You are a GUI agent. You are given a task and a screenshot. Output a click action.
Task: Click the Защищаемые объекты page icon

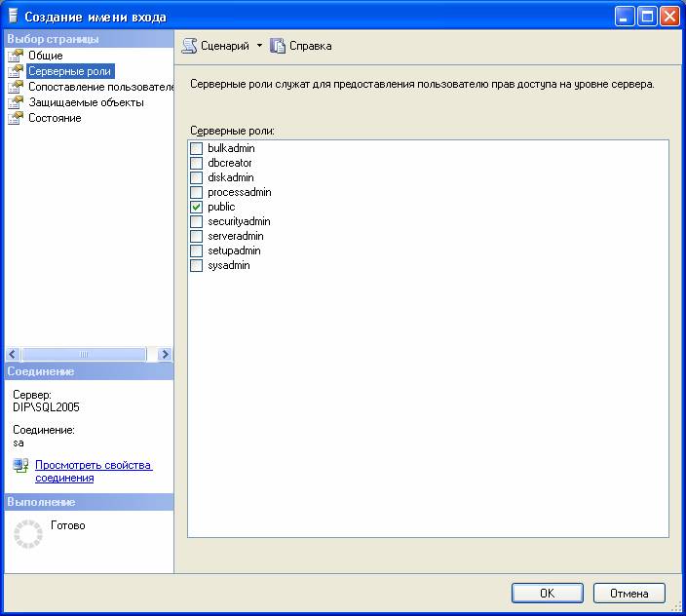16,102
